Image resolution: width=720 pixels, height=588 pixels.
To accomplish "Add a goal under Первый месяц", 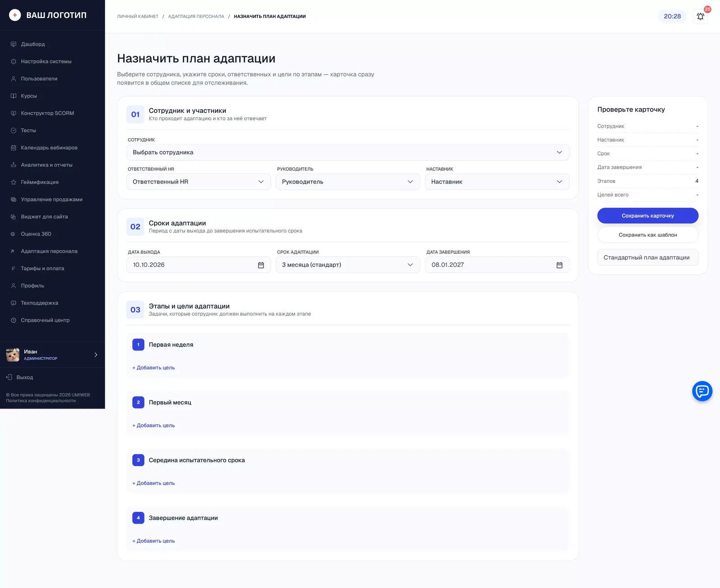I will [x=153, y=426].
